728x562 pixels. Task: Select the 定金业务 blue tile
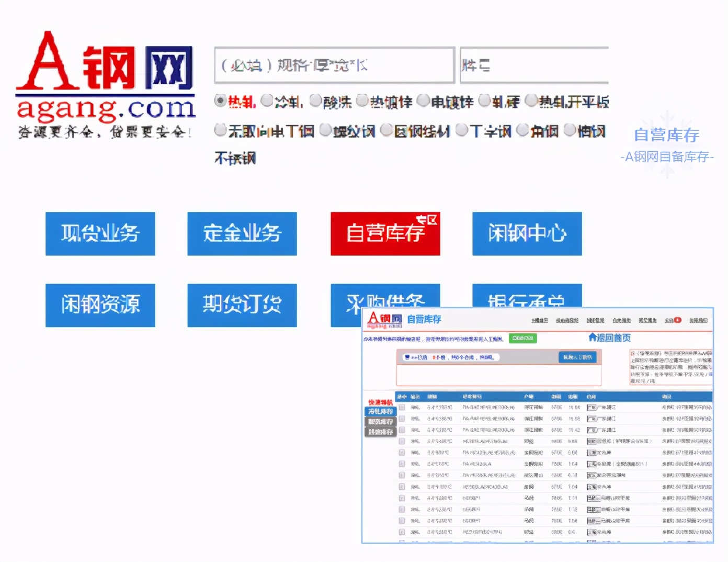coord(242,233)
